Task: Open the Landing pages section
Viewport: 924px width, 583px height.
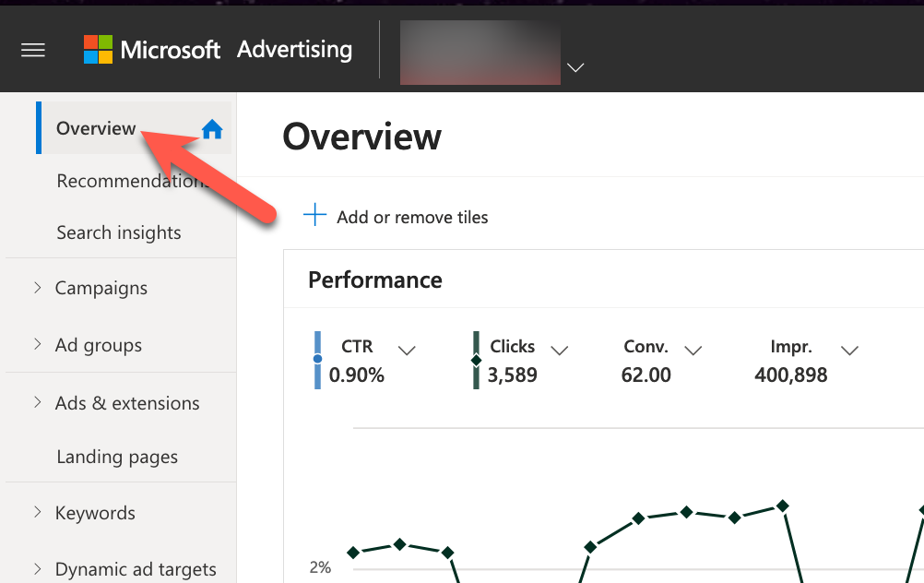Action: [117, 457]
